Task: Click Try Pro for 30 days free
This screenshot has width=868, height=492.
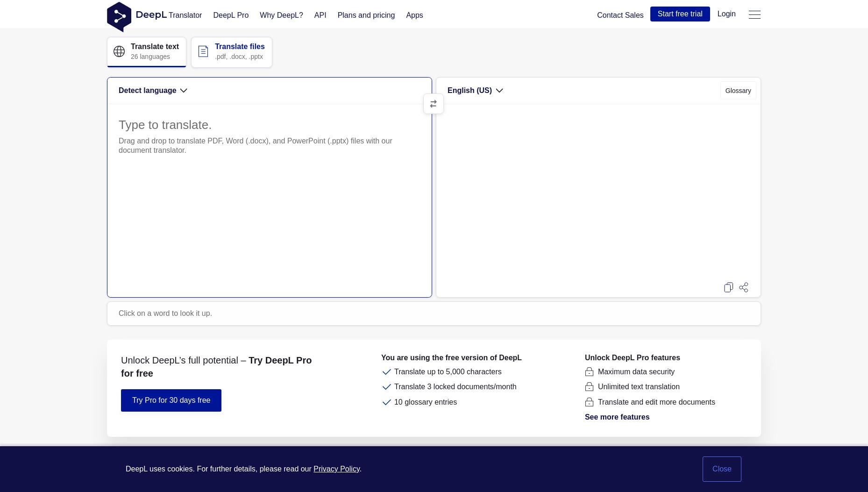Action: 171,400
